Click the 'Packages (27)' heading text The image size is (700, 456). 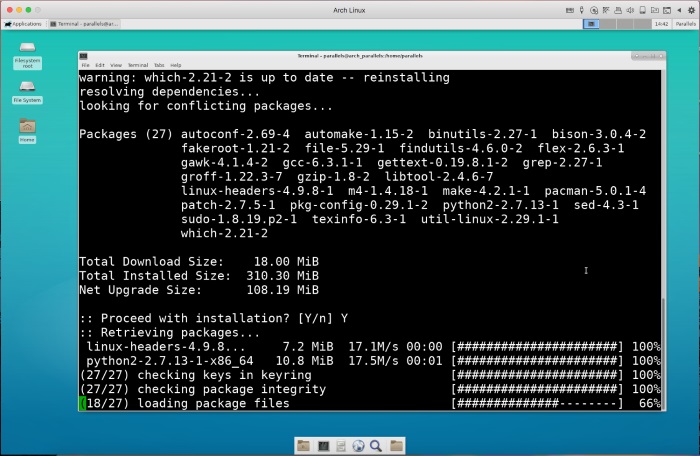[126, 134]
